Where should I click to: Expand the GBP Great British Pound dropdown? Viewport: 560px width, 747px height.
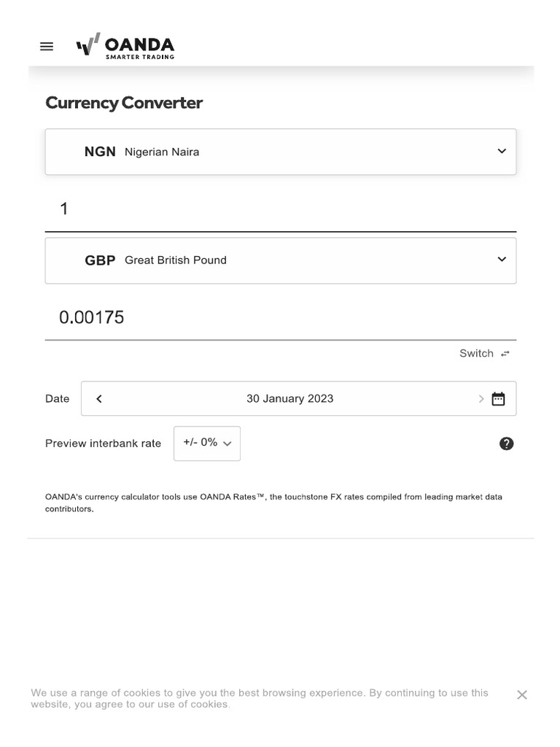[502, 260]
